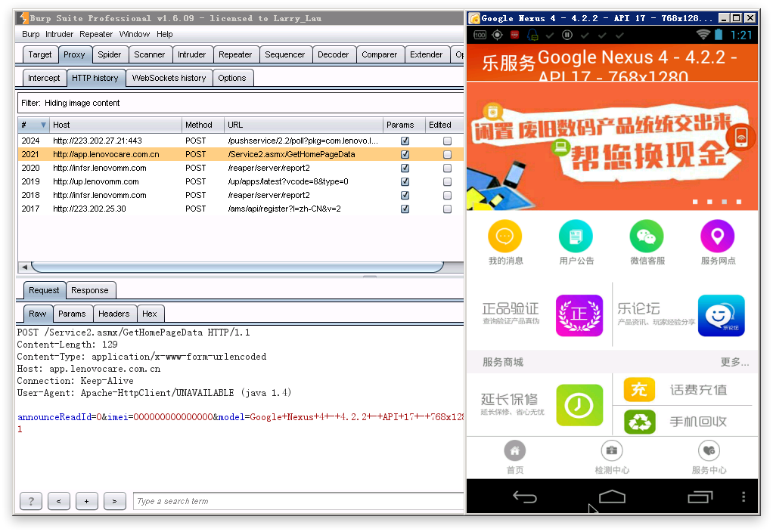Tap the 乐论坛 blue smiley icon
The image size is (773, 532).
click(722, 316)
